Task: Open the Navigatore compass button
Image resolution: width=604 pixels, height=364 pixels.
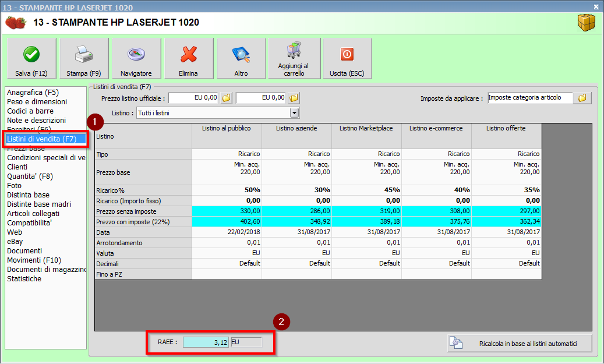Action: [136, 59]
